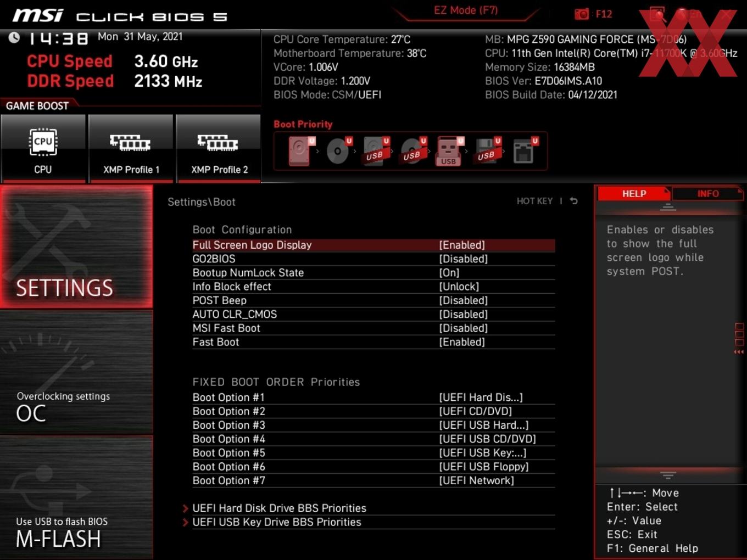This screenshot has width=747, height=560.
Task: Click the clock icon beside the time
Action: click(x=14, y=37)
